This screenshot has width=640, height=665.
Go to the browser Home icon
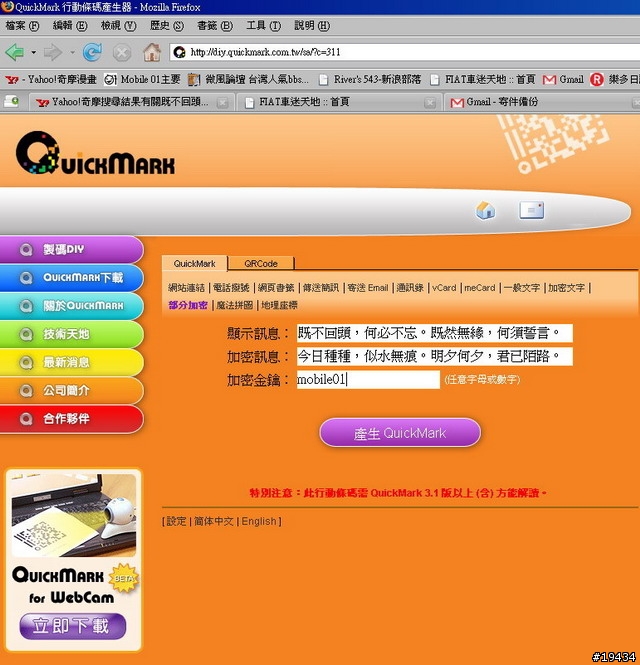coord(152,52)
